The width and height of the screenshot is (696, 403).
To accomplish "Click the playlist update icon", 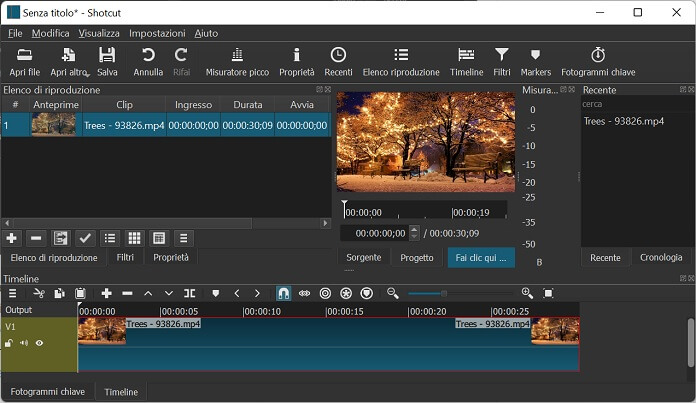I will (x=60, y=238).
